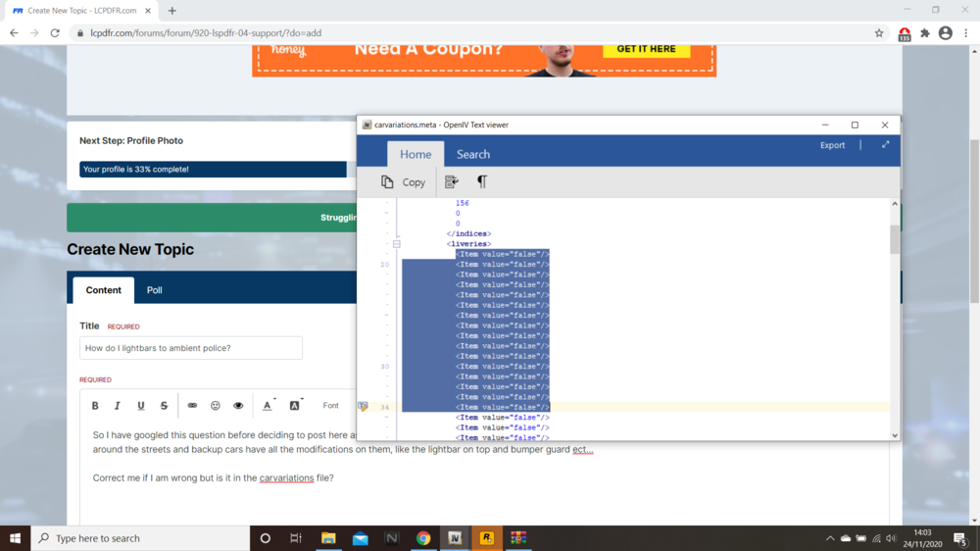This screenshot has height=551, width=980.
Task: Open the Font dropdown in editor
Action: [x=330, y=406]
